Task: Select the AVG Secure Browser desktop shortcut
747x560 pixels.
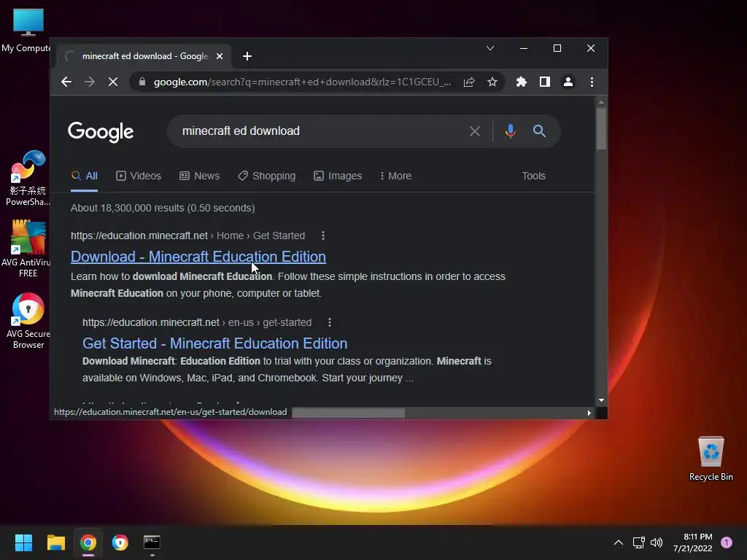Action: 28,321
